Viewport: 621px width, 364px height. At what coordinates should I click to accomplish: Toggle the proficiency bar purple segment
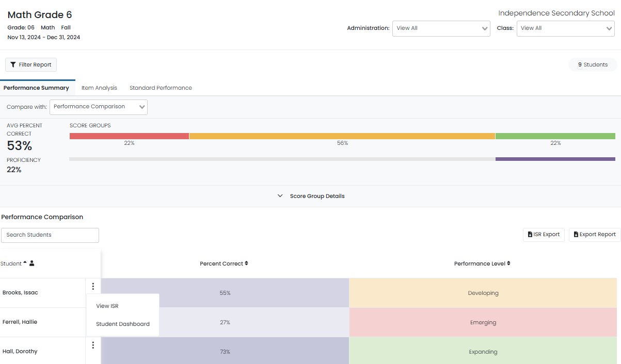[x=555, y=158]
